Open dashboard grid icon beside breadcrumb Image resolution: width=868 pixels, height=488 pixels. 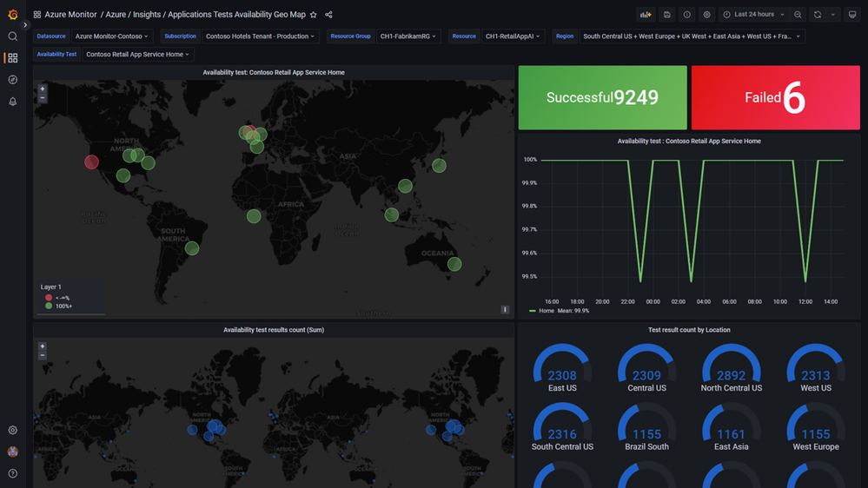(x=37, y=15)
